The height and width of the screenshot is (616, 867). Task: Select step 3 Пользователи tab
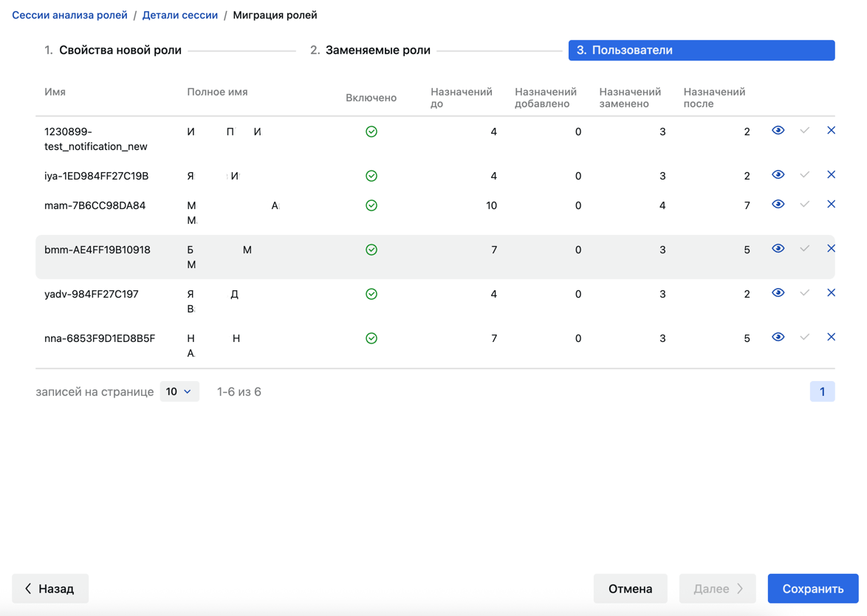tap(702, 50)
